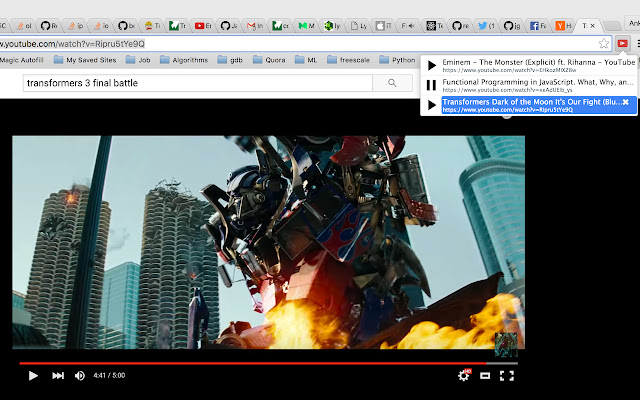
Task: Open the Magic Autofill bookmark
Action: click(x=21, y=60)
